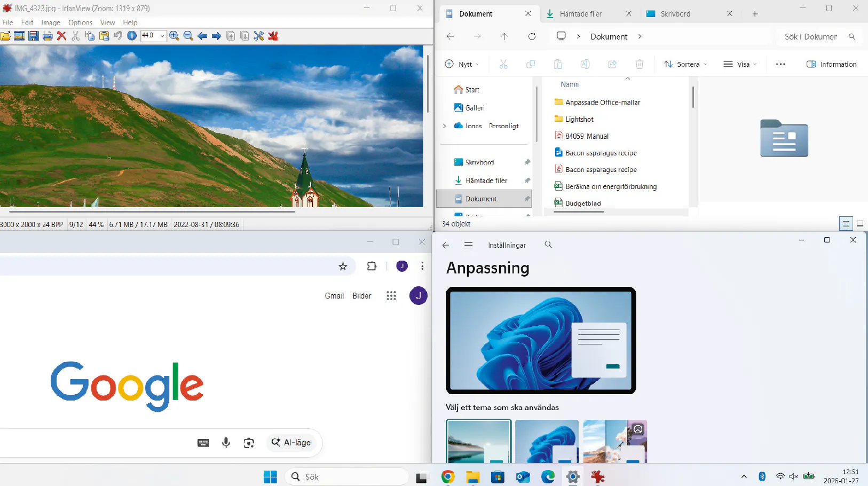Screen dimensions: 868x486
Task: Expand the Jonas Personligt OneDrive tree node
Action: pyautogui.click(x=444, y=126)
